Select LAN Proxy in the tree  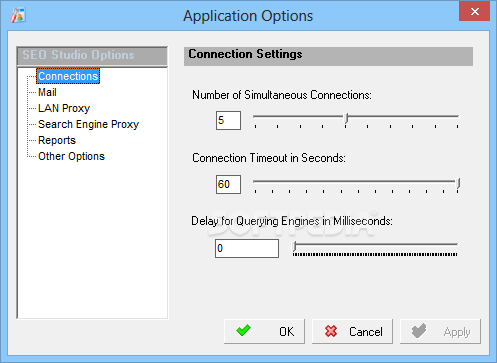tap(64, 108)
